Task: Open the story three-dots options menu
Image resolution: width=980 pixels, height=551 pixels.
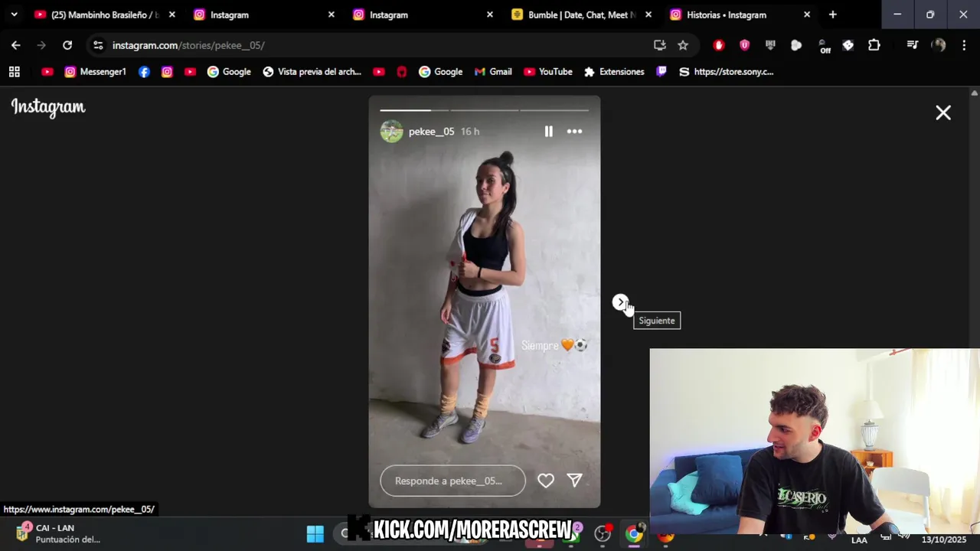Action: [x=574, y=132]
